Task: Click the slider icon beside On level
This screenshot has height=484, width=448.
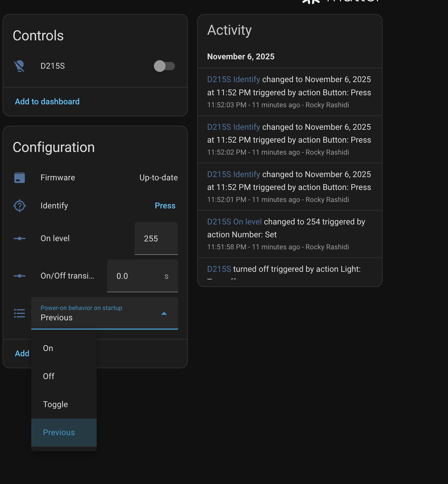Action: (20, 238)
